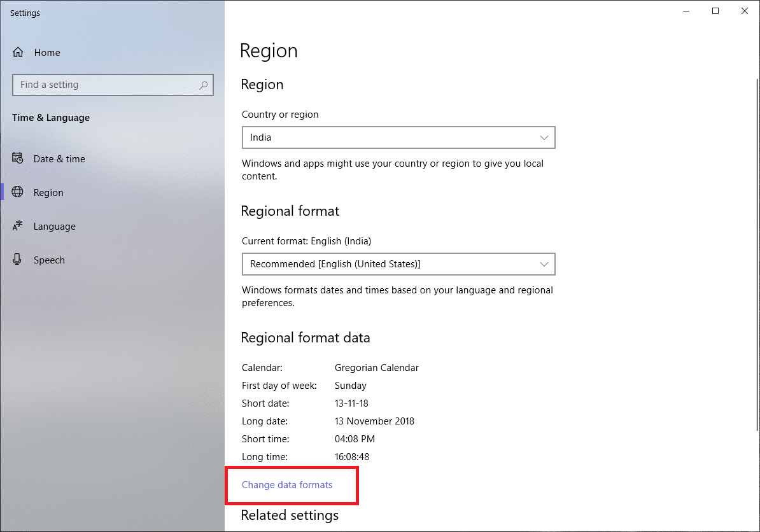Click the Long date value 13 November 2018

coord(375,421)
